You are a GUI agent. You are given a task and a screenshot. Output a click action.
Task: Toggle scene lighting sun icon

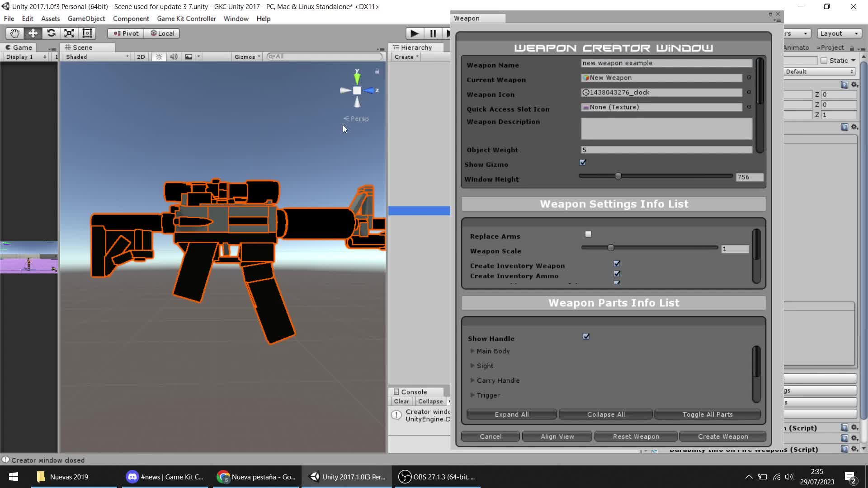tap(159, 57)
